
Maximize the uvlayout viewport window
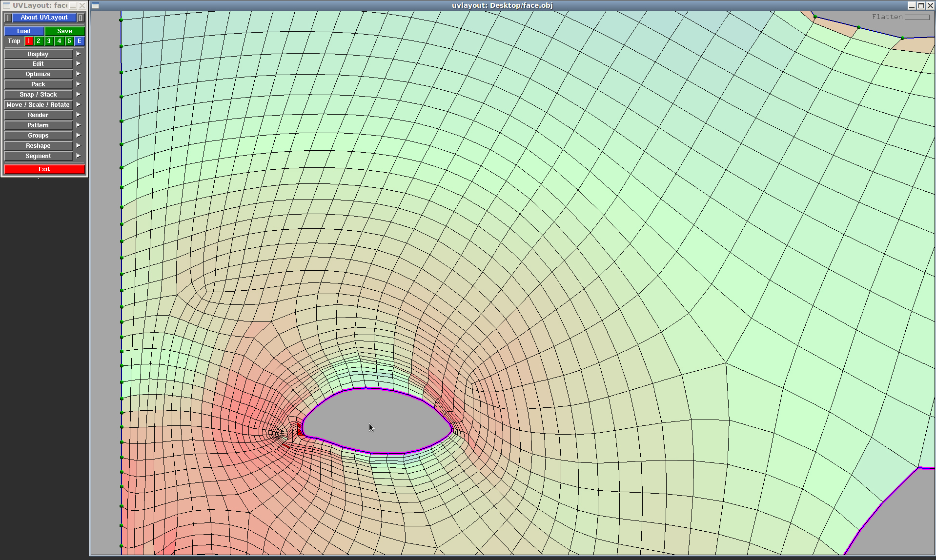pyautogui.click(x=921, y=6)
